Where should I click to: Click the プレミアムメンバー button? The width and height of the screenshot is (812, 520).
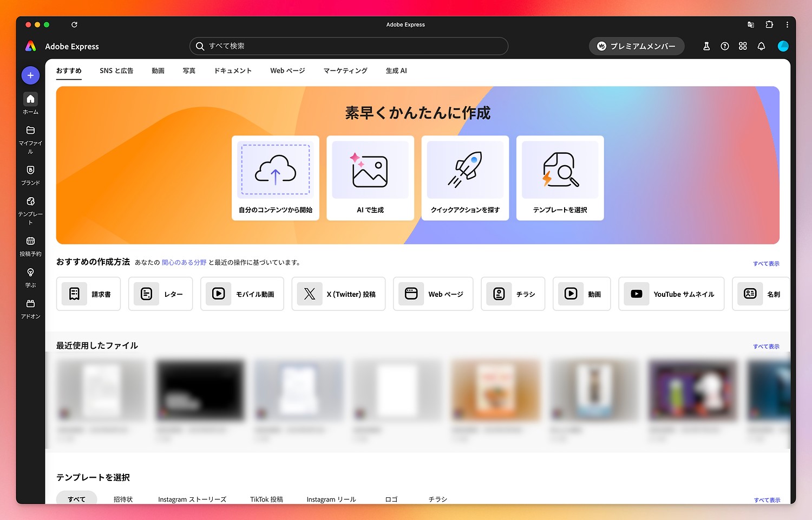[637, 47]
